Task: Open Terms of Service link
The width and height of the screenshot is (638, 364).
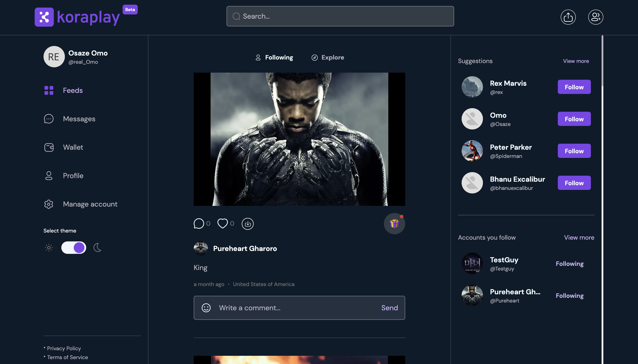Action: pos(68,357)
